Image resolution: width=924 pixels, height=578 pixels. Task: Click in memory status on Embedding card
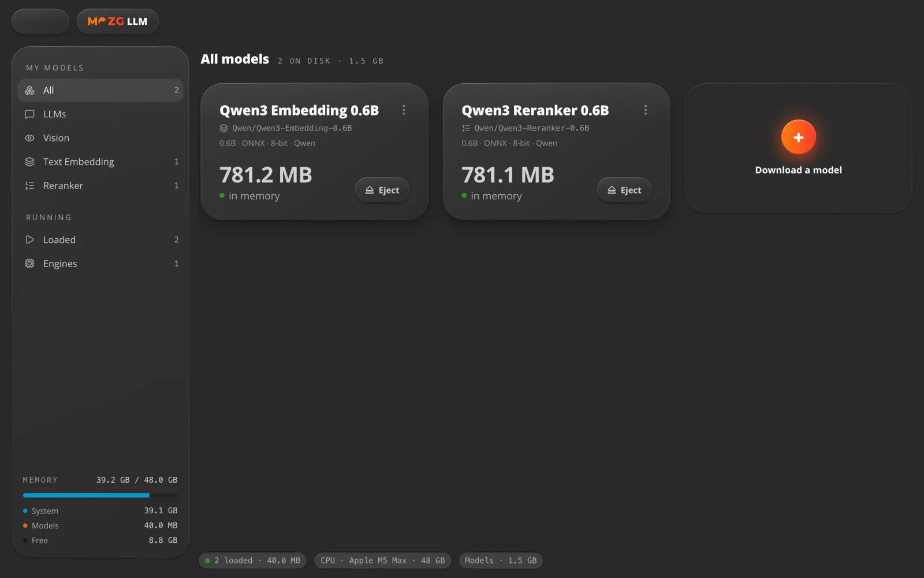tap(249, 196)
